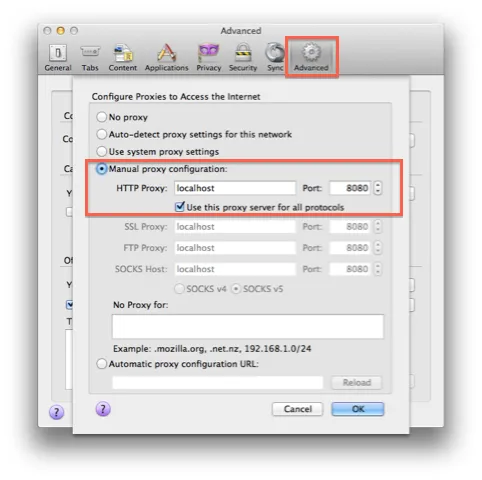Open the Sync preferences pane

tap(275, 58)
